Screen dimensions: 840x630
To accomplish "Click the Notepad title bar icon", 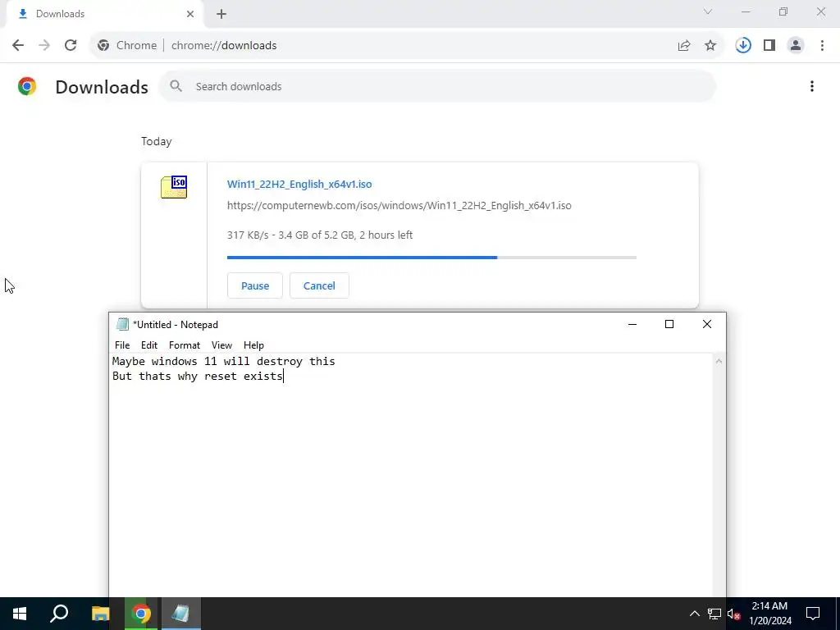I will tap(123, 324).
